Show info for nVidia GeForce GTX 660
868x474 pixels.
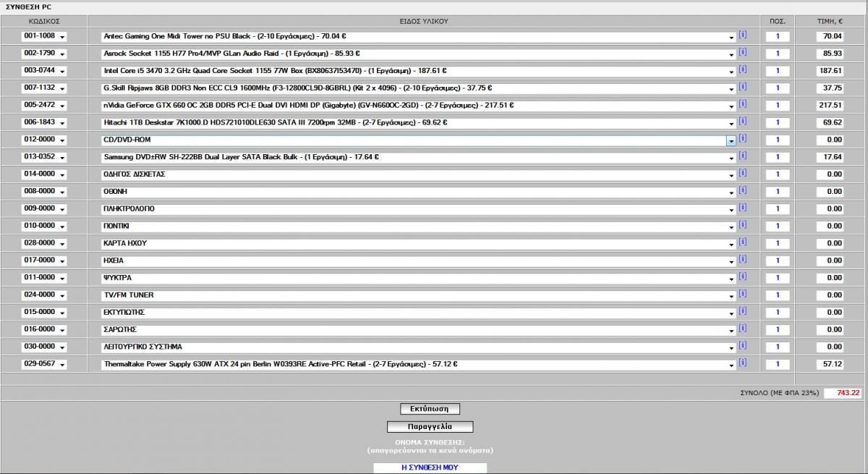(742, 104)
